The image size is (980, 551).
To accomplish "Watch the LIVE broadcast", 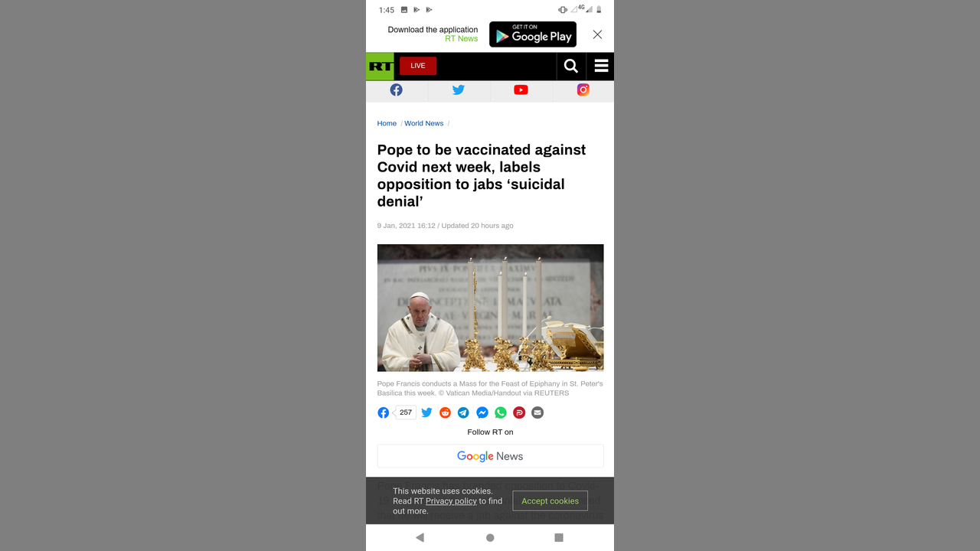I will pyautogui.click(x=418, y=66).
